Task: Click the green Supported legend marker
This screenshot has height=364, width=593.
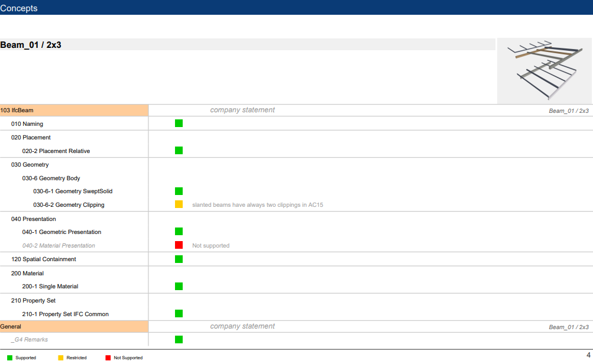Action: 9,357
